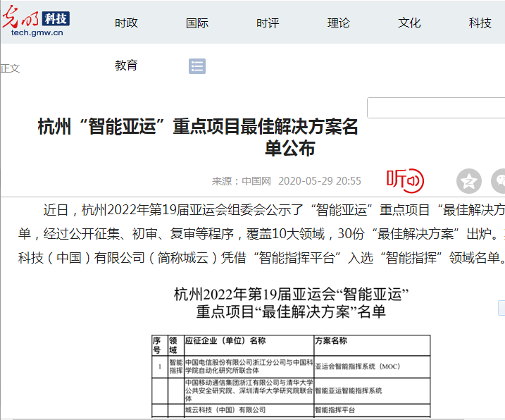The height and width of the screenshot is (420, 505).
Task: Click the 正文 breadcrumb text
Action: (x=10, y=68)
